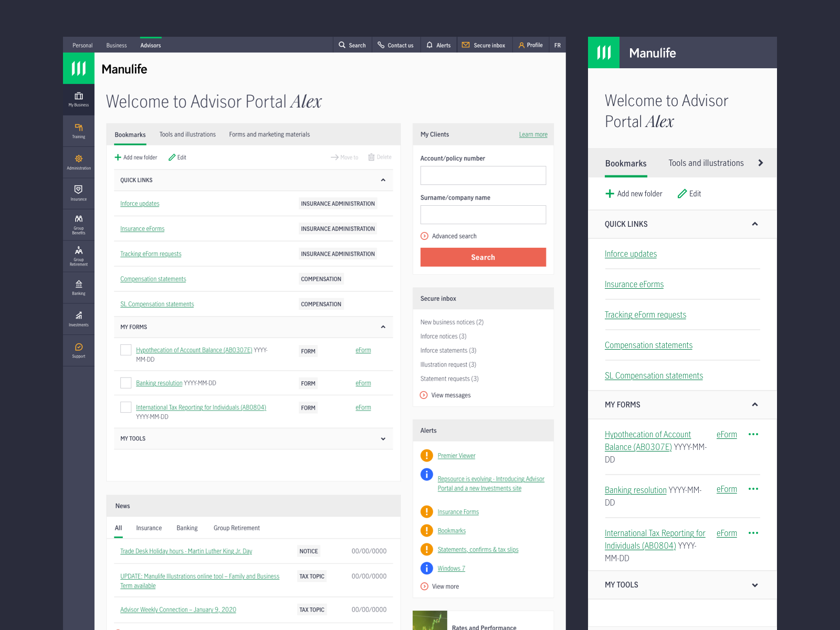Check the International Tax Reporting checkbox
The image size is (840, 630).
125,407
